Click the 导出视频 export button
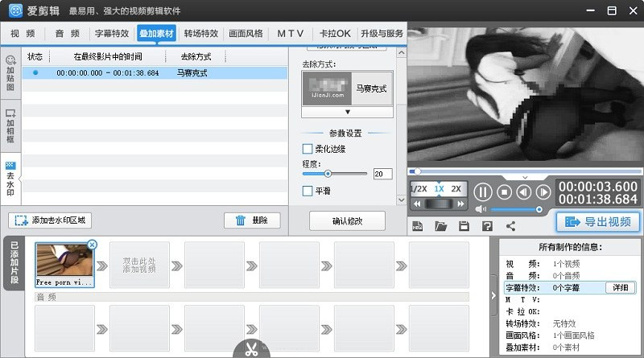 point(598,222)
